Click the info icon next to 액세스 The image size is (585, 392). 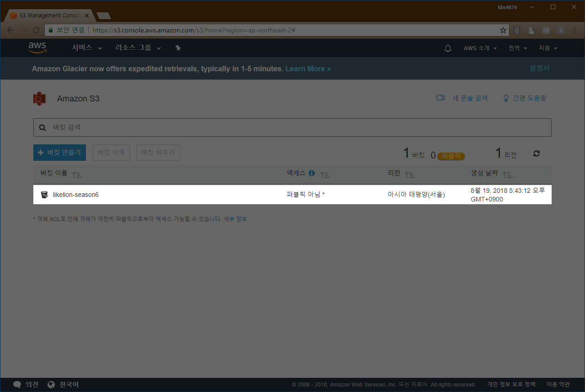click(x=312, y=173)
